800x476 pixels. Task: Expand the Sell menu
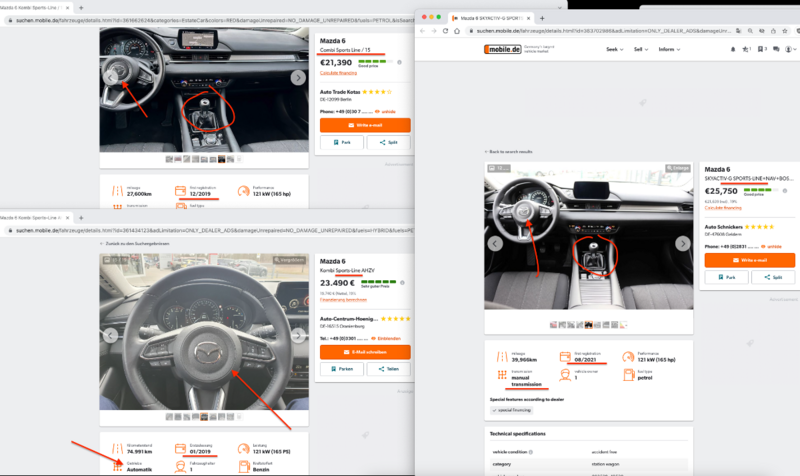coord(640,49)
